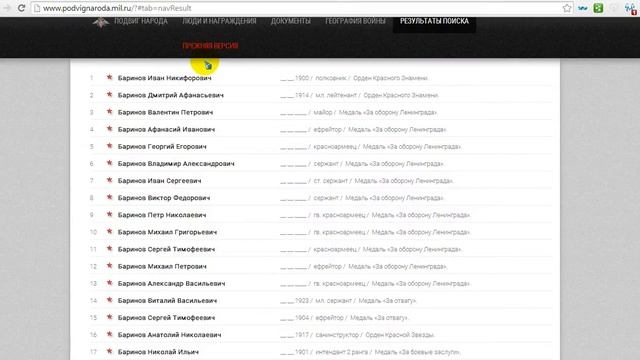
Task: Open record Баринов Дмитрий Афанасьевич
Action: tap(171, 95)
